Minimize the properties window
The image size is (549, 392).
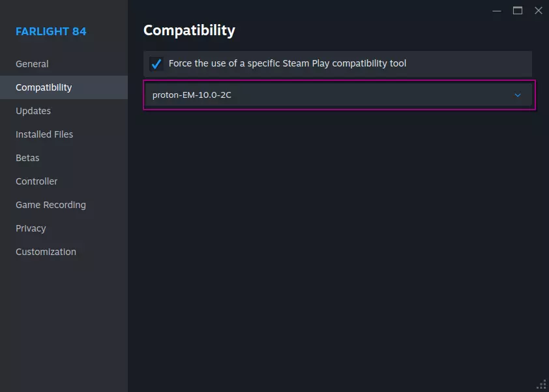tap(497, 10)
